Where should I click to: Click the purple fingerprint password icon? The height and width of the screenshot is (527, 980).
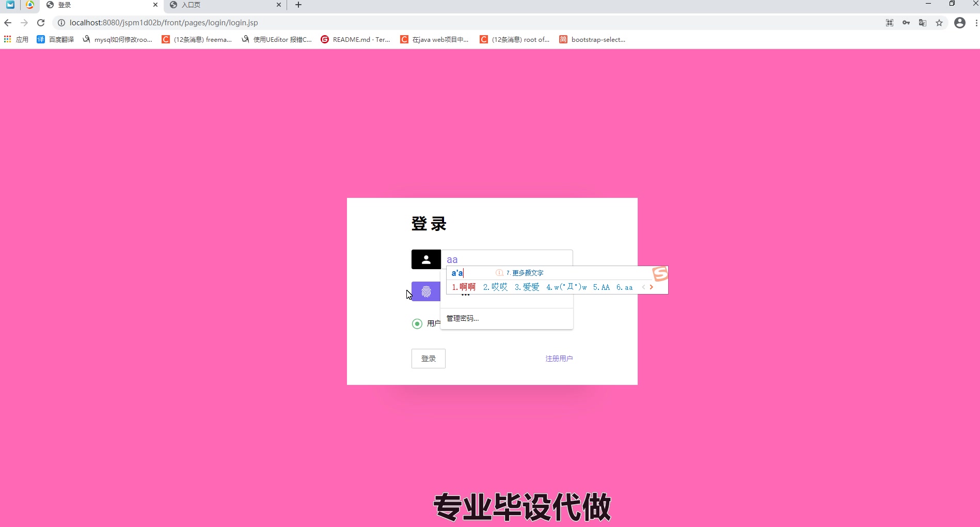426,291
